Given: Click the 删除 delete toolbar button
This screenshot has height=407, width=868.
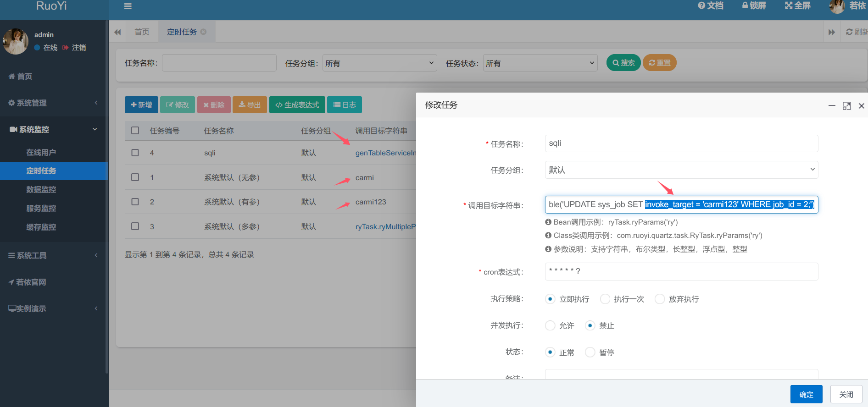Looking at the screenshot, I should click(x=214, y=104).
